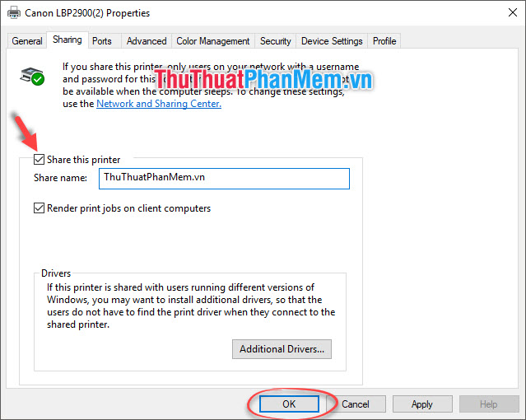The image size is (526, 420).
Task: Go to the Advanced tab
Action: pyautogui.click(x=147, y=41)
